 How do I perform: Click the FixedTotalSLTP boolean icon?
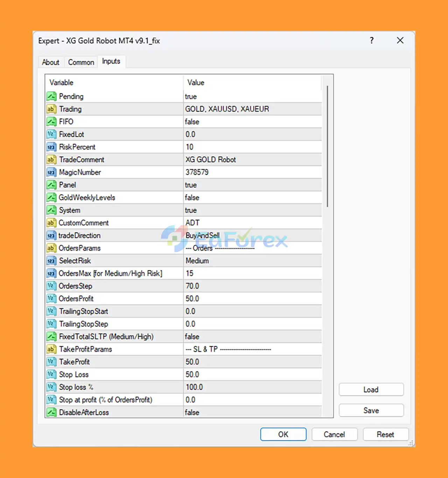pyautogui.click(x=51, y=336)
